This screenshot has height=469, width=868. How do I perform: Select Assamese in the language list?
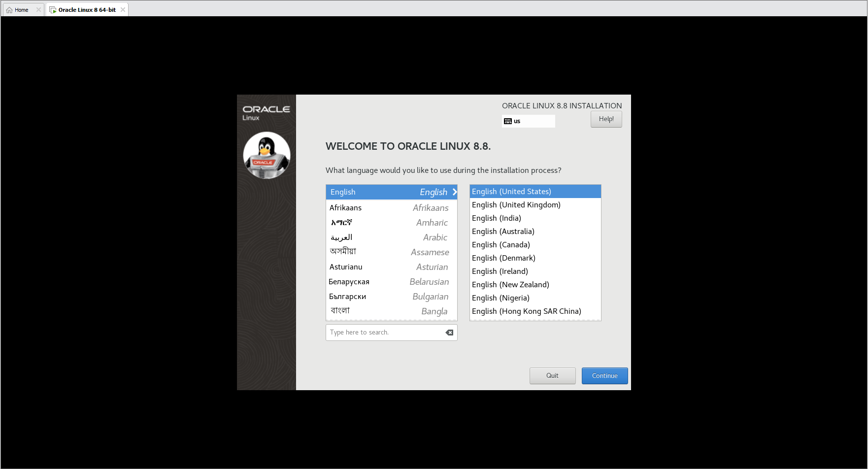pos(391,252)
